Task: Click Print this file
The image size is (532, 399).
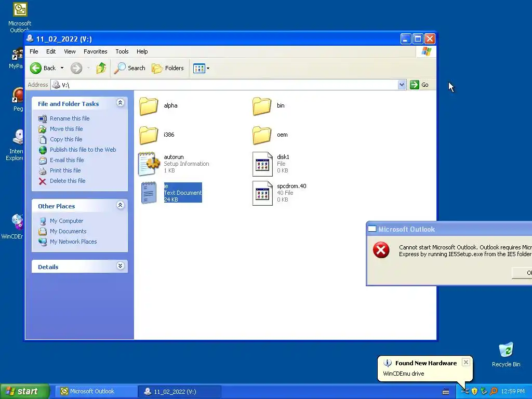Action: click(x=65, y=170)
